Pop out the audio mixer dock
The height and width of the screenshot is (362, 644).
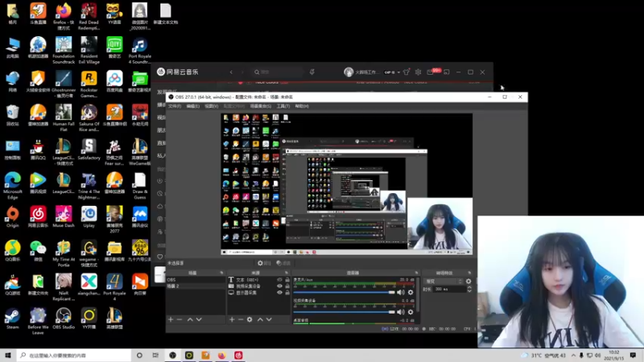click(x=416, y=273)
